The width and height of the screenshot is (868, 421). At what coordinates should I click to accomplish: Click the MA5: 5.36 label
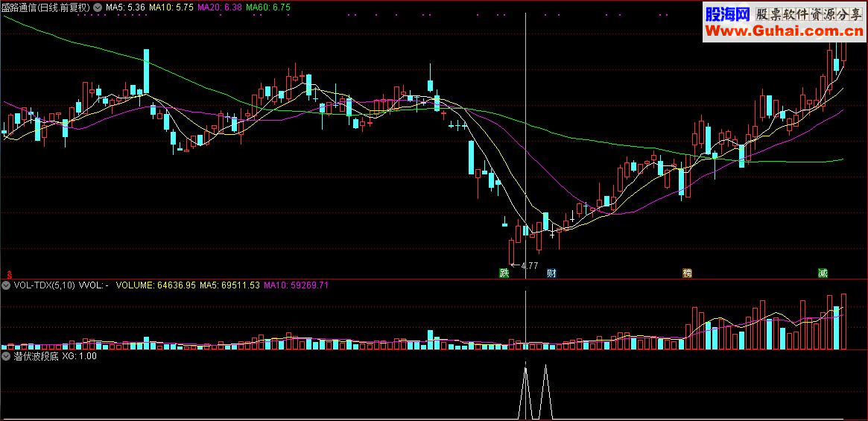(x=124, y=7)
